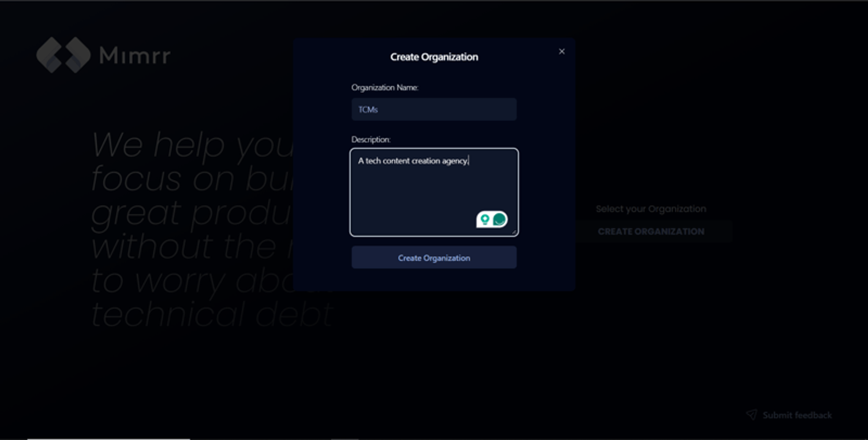Click the paper plane icon beside Submit feedback
This screenshot has width=868, height=440.
pos(752,415)
